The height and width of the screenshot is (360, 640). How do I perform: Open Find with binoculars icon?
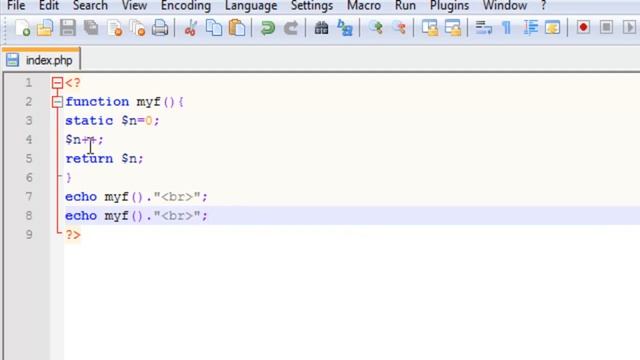click(x=321, y=28)
